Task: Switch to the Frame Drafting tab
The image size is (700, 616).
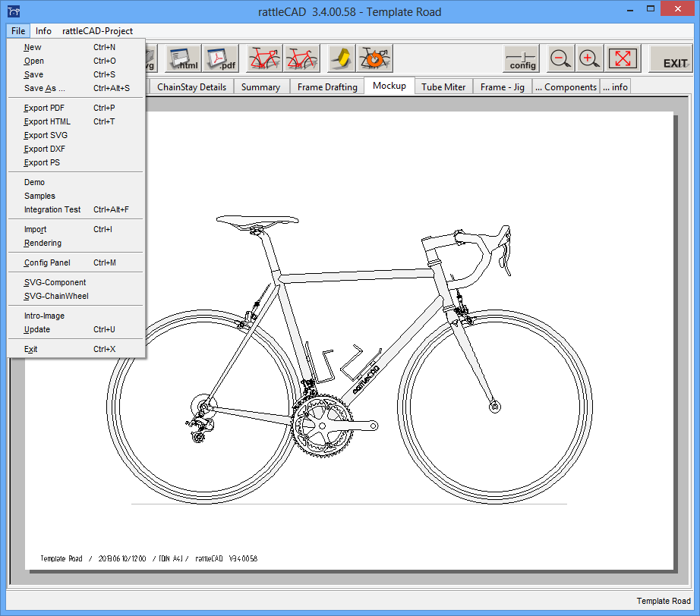Action: coord(327,86)
